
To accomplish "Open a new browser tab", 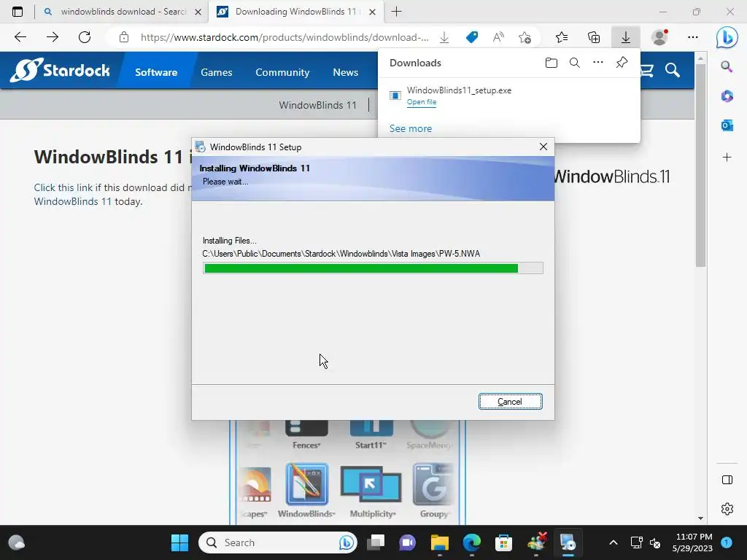I will (x=396, y=12).
